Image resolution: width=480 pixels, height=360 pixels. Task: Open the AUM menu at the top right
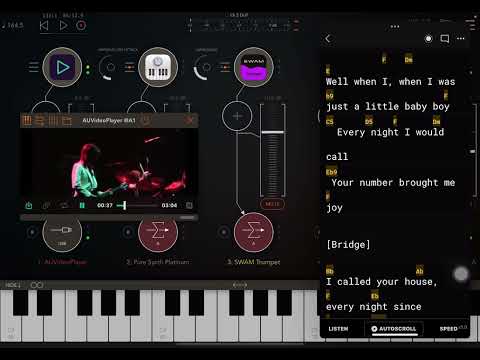click(x=470, y=25)
